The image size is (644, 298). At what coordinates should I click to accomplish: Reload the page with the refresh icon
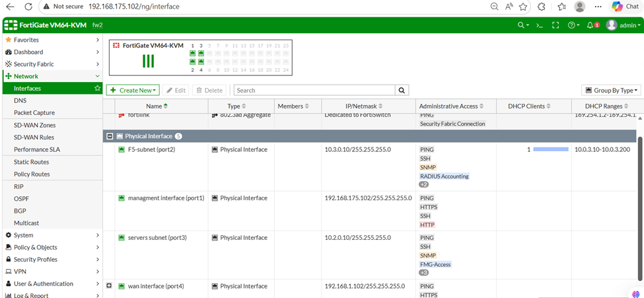[x=28, y=7]
